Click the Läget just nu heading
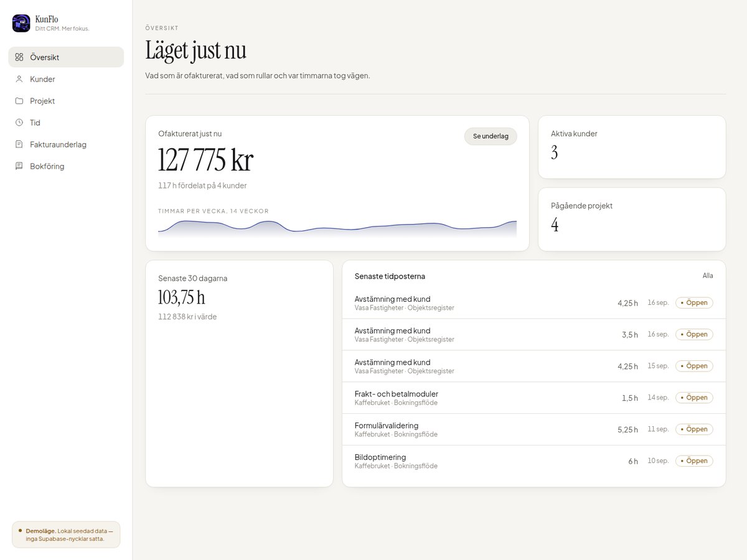Image resolution: width=747 pixels, height=560 pixels. 196,50
